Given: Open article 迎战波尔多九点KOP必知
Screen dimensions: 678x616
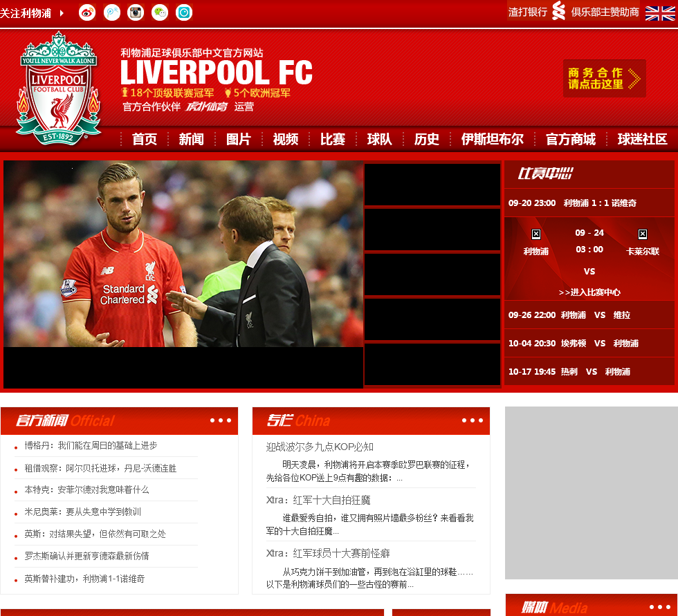Looking at the screenshot, I should 320,447.
